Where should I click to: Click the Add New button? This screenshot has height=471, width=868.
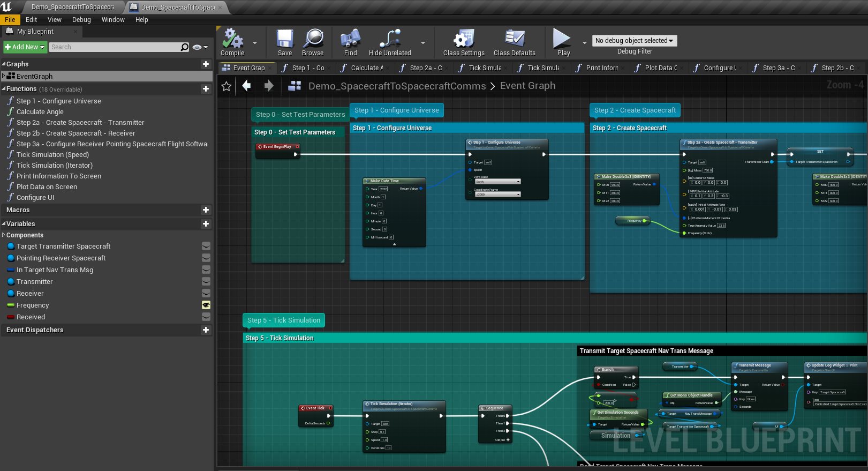(25, 47)
